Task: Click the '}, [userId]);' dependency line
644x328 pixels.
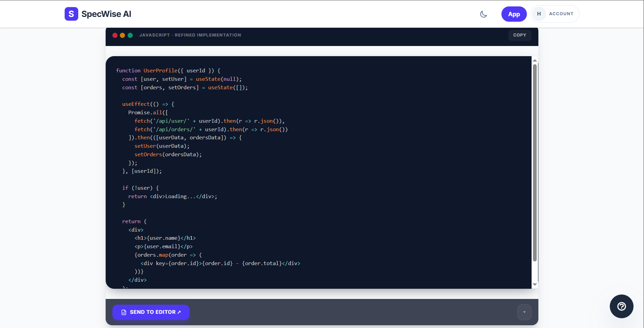Action: (142, 171)
